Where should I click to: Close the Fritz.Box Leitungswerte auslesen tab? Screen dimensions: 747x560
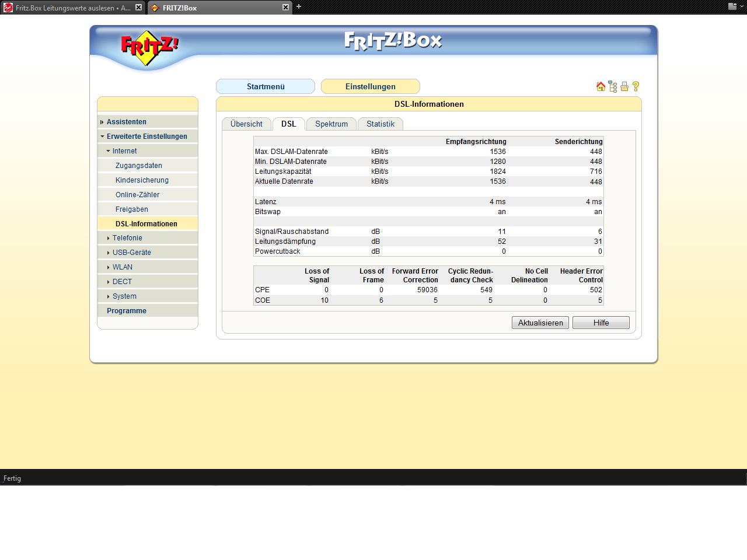[138, 8]
